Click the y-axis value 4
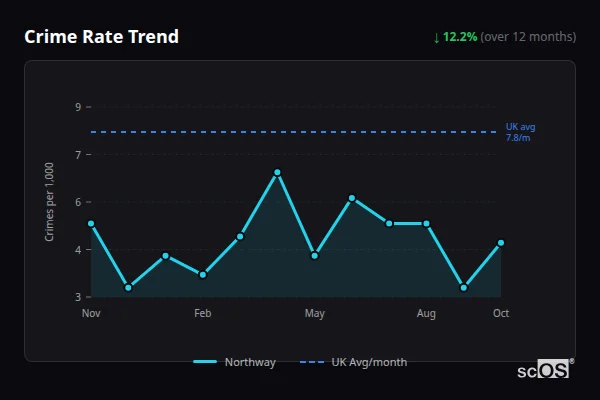This screenshot has height=400, width=600. [x=78, y=250]
